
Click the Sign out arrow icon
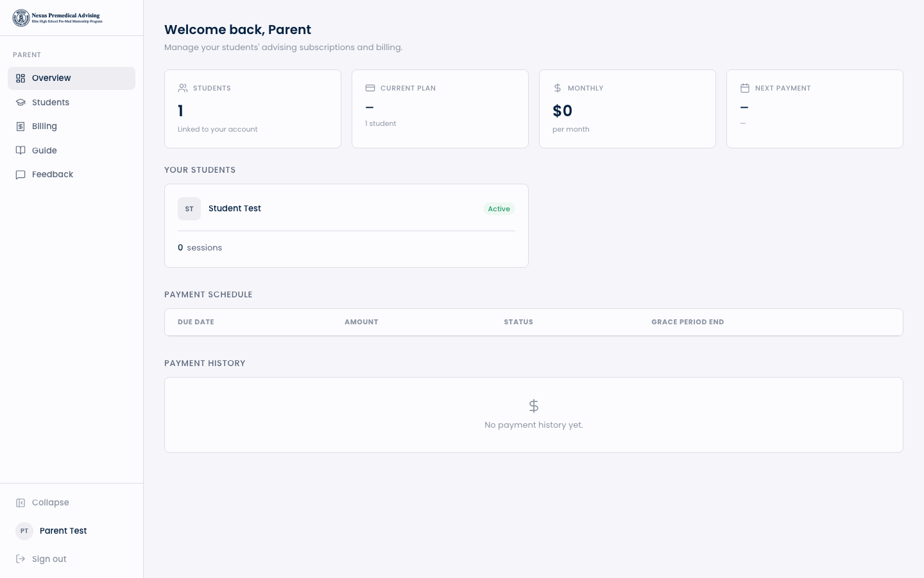pyautogui.click(x=21, y=559)
